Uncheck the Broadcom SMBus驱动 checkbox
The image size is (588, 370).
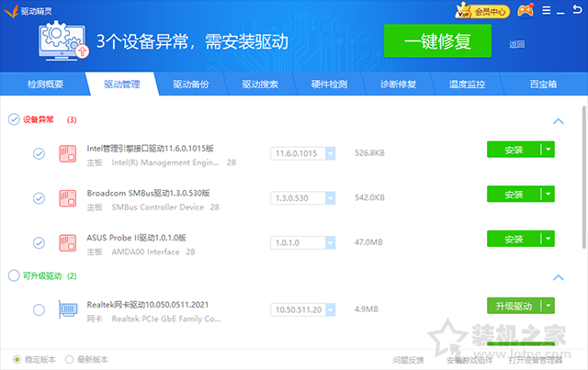[39, 198]
